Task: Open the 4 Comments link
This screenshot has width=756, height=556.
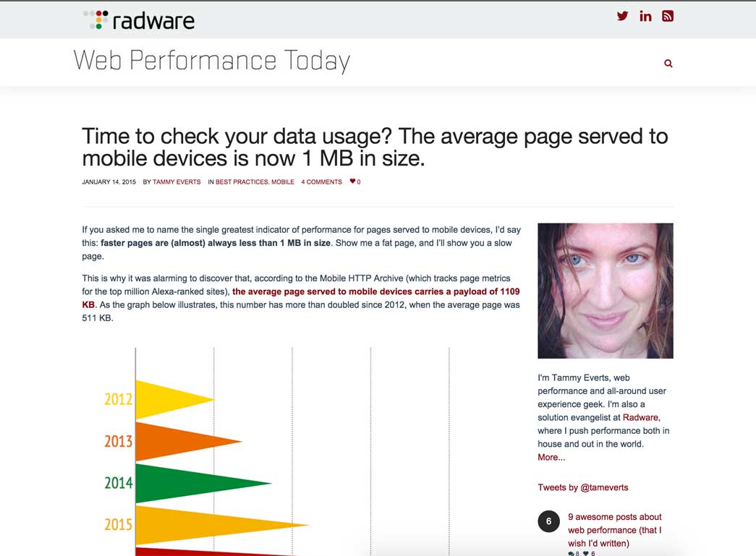Action: 321,181
